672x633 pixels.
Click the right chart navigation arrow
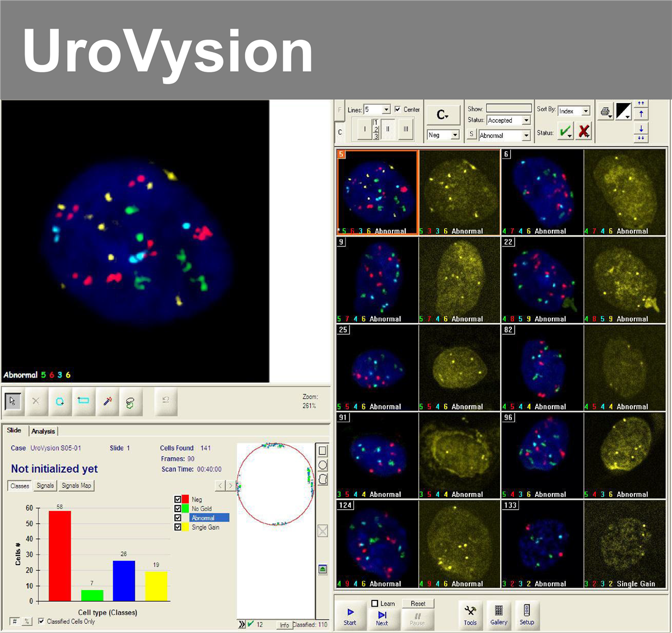pyautogui.click(x=230, y=486)
